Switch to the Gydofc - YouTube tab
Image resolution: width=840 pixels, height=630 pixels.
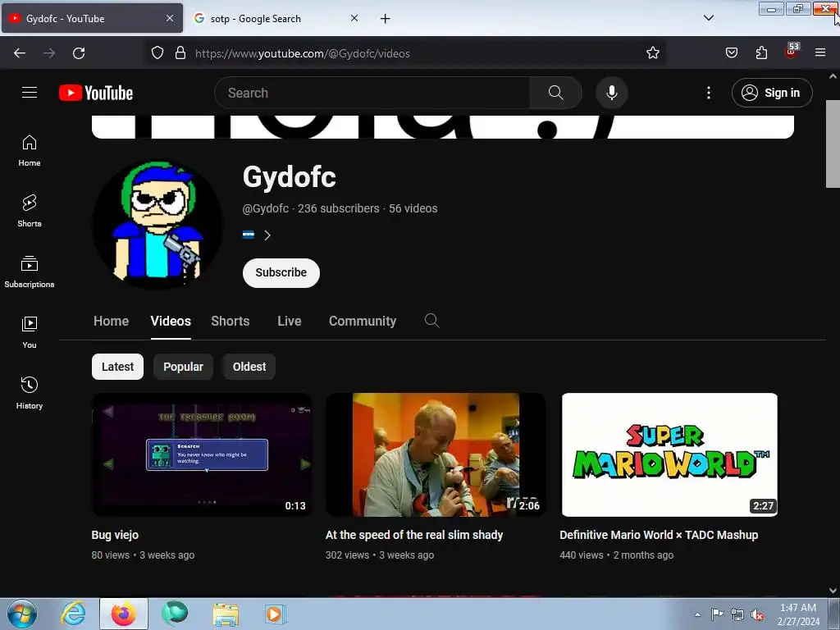92,19
